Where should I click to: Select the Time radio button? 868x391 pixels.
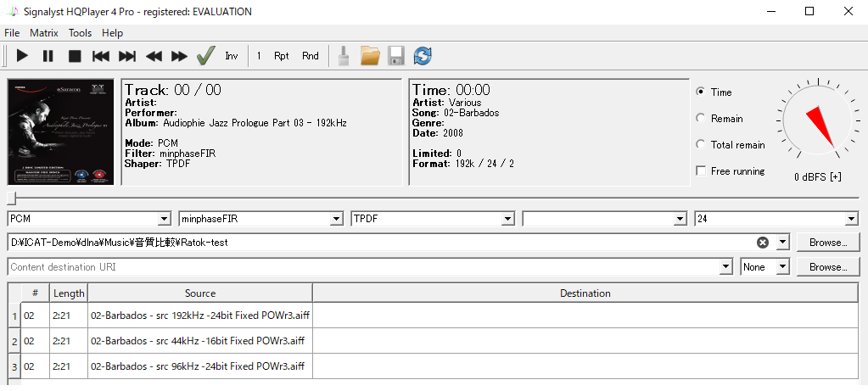(x=701, y=92)
